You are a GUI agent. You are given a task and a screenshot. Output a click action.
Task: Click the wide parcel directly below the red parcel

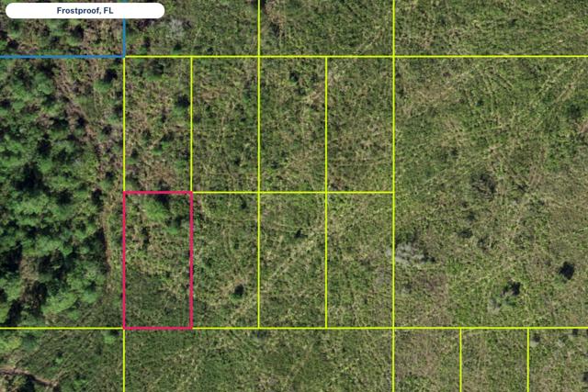[257, 359]
